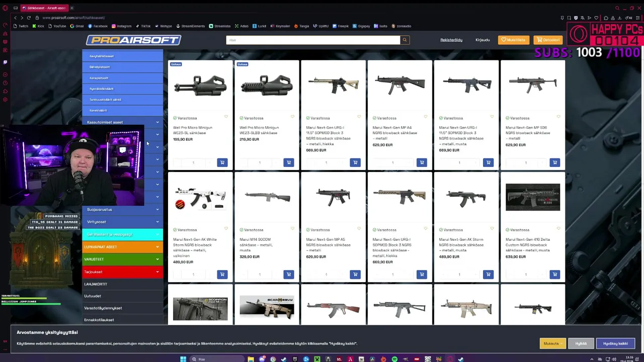Open File Explorer from the taskbar

[x=251, y=359]
